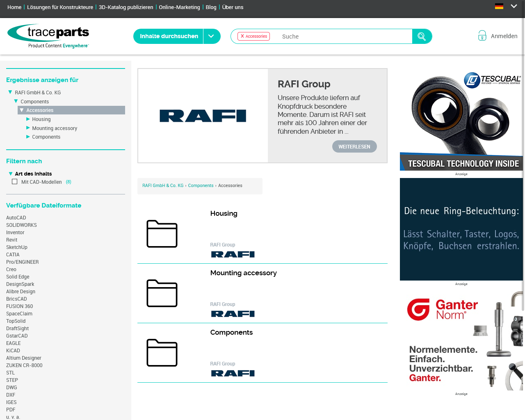The image size is (525, 420).
Task: Open the Components folder icon
Action: coord(162,353)
